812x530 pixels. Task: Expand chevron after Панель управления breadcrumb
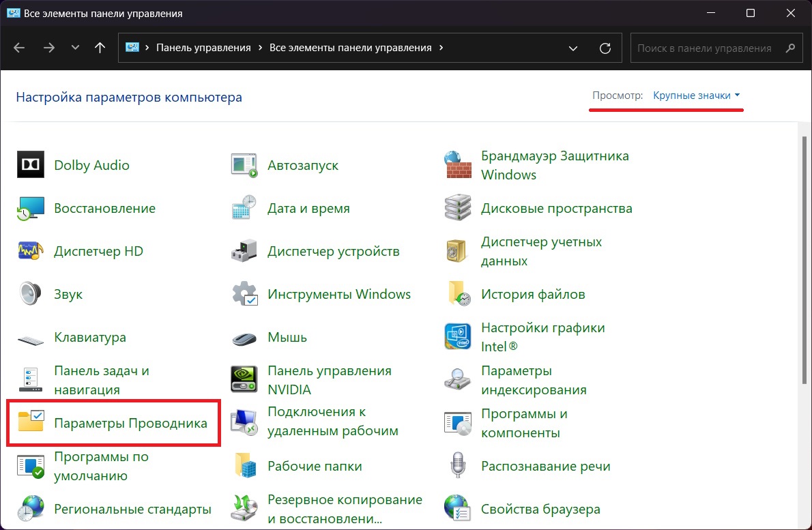[x=260, y=48]
